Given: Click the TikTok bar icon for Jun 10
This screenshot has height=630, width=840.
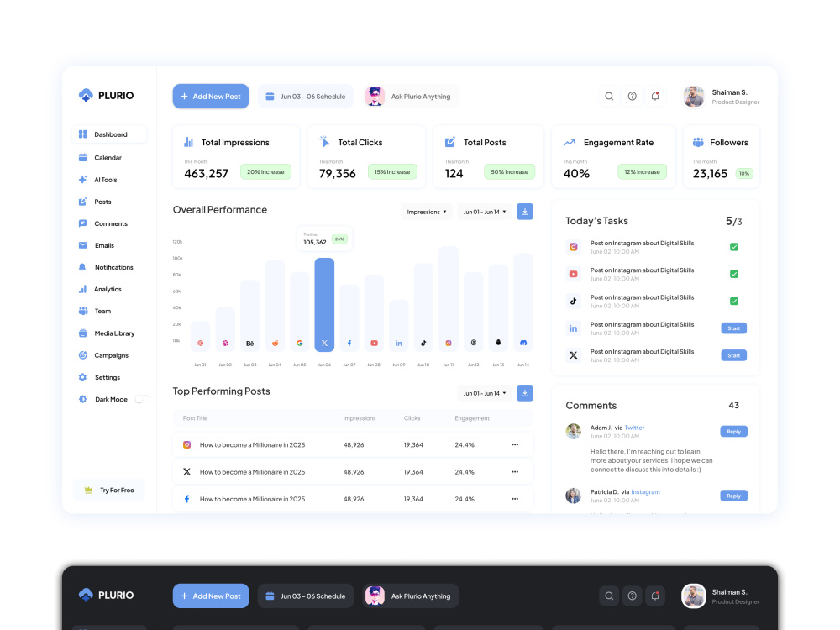Looking at the screenshot, I should (423, 343).
